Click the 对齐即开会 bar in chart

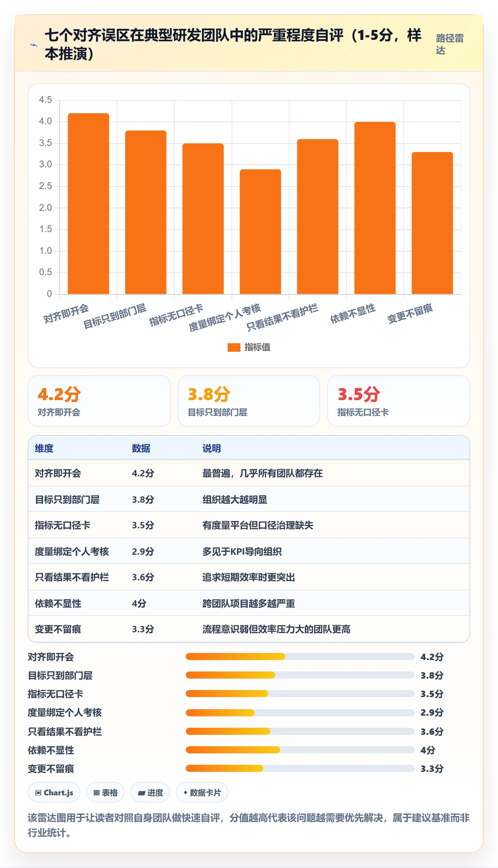click(x=89, y=204)
